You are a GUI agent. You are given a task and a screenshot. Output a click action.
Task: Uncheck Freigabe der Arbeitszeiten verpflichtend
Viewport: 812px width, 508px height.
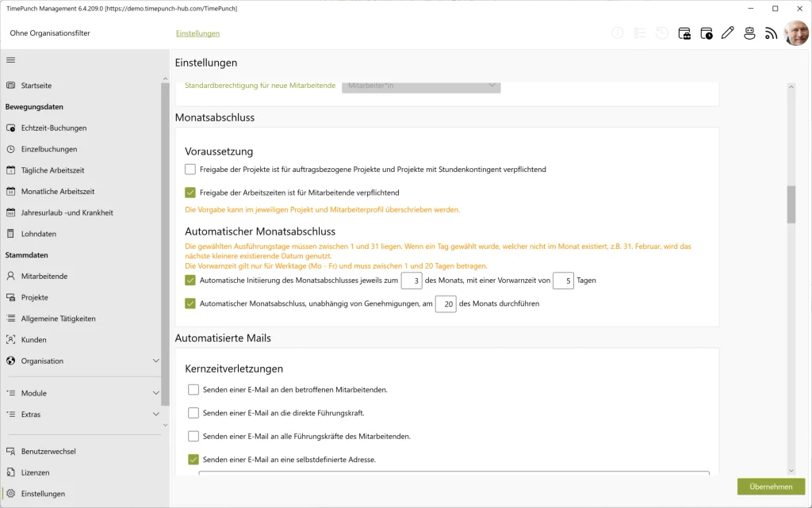pos(190,193)
